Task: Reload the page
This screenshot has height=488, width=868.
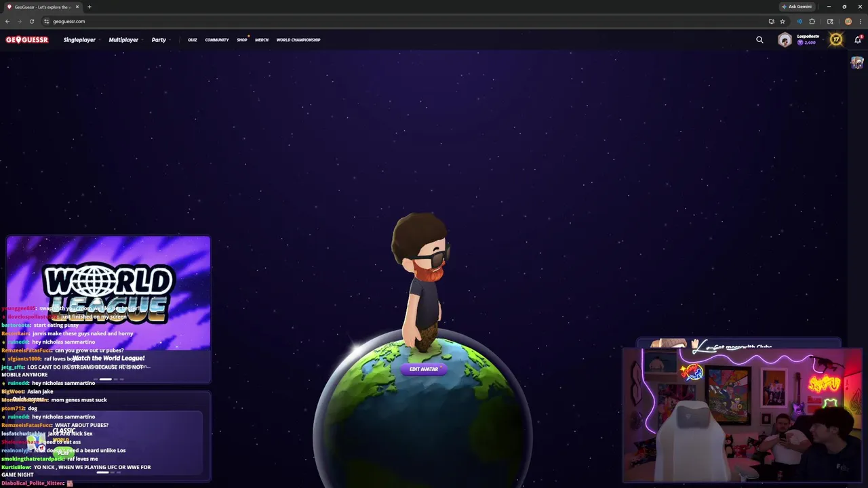Action: point(31,21)
